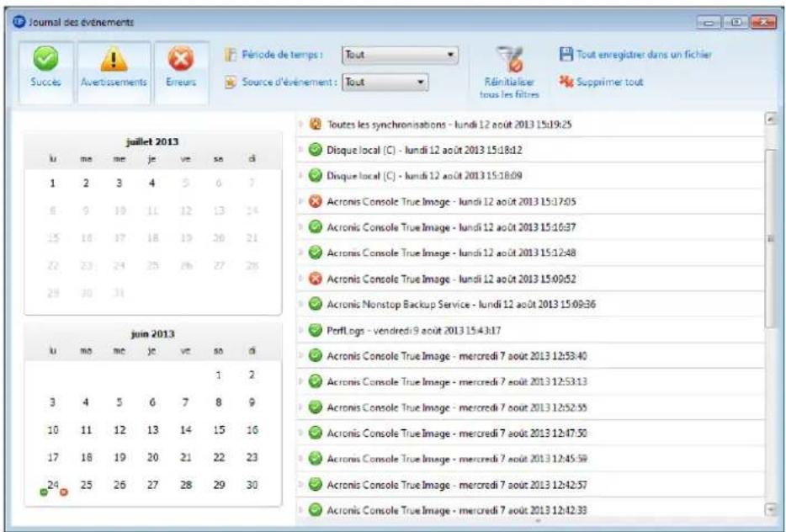Select mercredi 7 août 2013 12:53:40 row
The image size is (786, 532).
530,355
